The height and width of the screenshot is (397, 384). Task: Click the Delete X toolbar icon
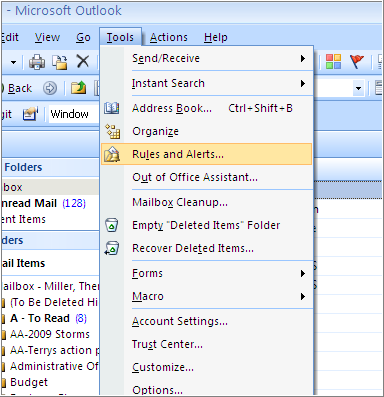pyautogui.click(x=83, y=62)
